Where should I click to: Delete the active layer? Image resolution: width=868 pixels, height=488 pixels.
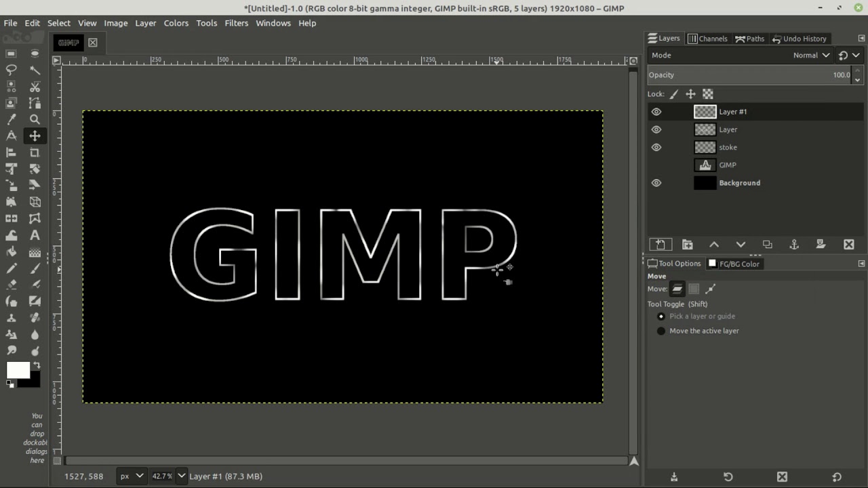(848, 245)
